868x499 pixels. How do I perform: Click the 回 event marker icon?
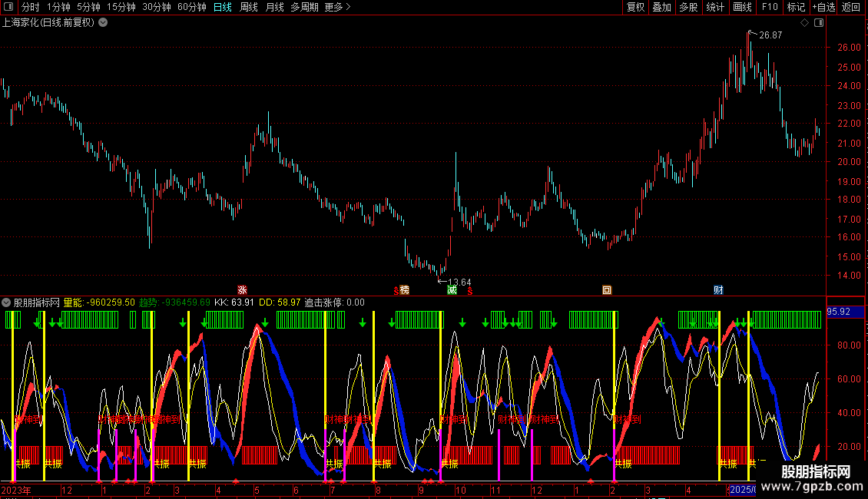pos(607,290)
